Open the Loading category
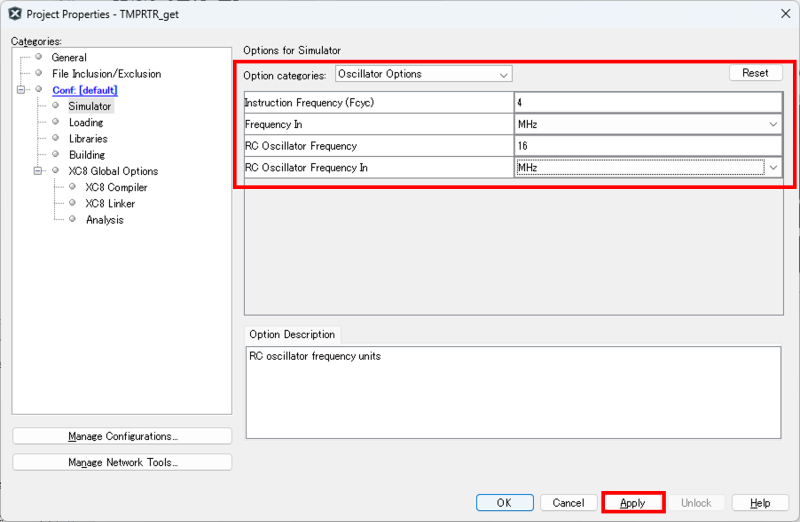The image size is (800, 522). [85, 122]
